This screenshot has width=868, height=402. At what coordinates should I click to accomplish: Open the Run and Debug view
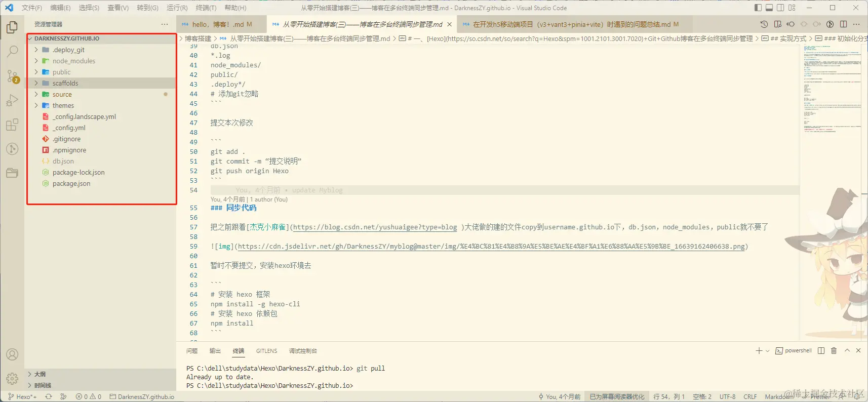[x=12, y=100]
